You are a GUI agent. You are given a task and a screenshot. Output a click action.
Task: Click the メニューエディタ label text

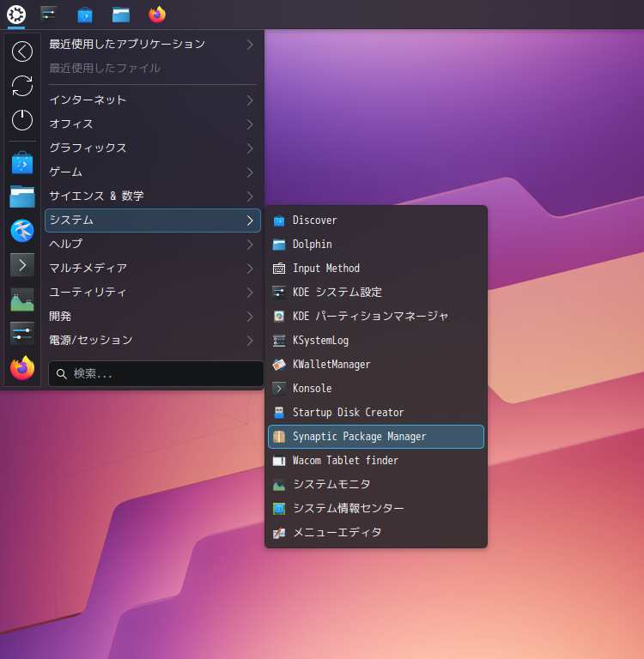click(x=337, y=533)
